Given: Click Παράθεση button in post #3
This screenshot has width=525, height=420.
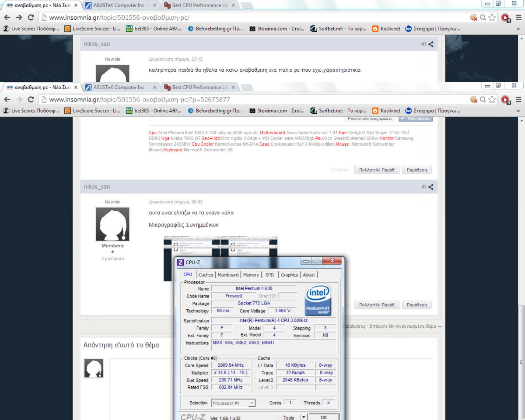Looking at the screenshot, I should pos(417,304).
